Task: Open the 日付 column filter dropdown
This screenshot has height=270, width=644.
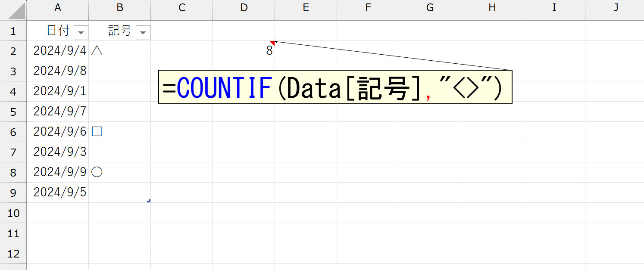Action: [81, 32]
